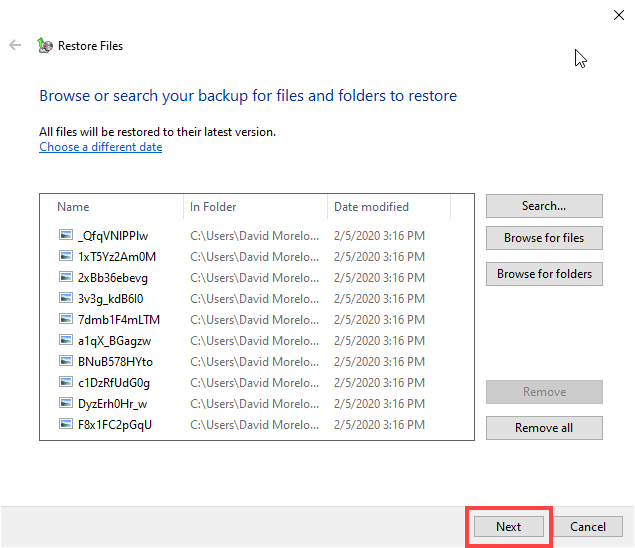Select image icon of 2xBb36ebevg

66,277
